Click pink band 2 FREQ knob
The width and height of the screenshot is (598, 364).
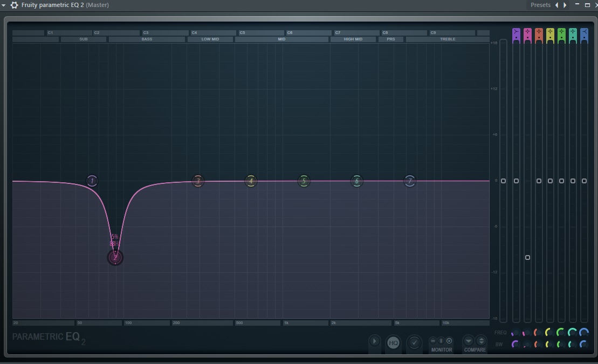(x=527, y=333)
